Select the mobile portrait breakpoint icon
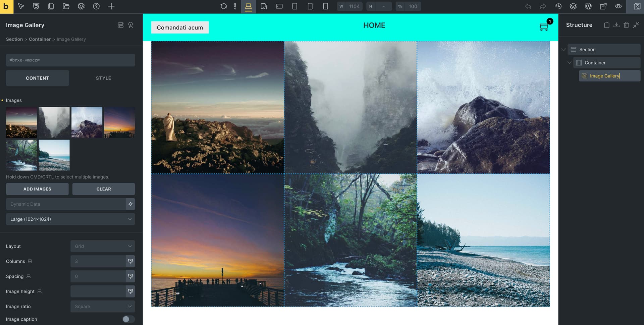Screen dimensions: 644x325 pos(326,6)
